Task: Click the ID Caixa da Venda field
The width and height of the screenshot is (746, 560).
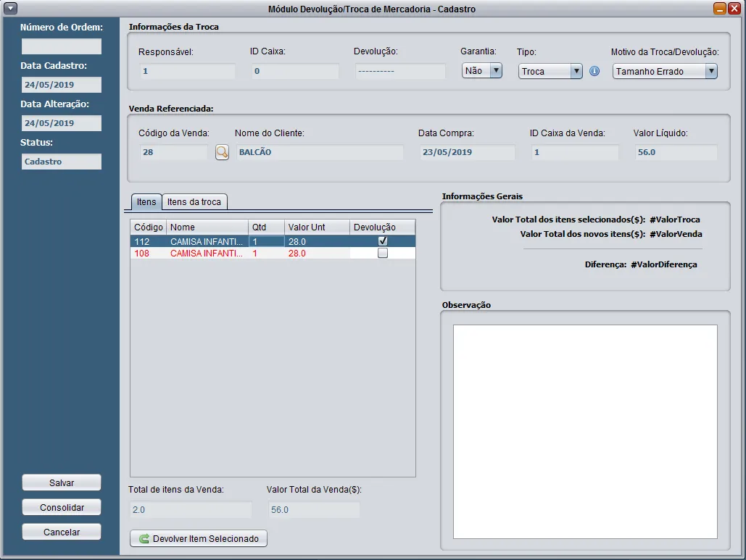Action: (575, 152)
